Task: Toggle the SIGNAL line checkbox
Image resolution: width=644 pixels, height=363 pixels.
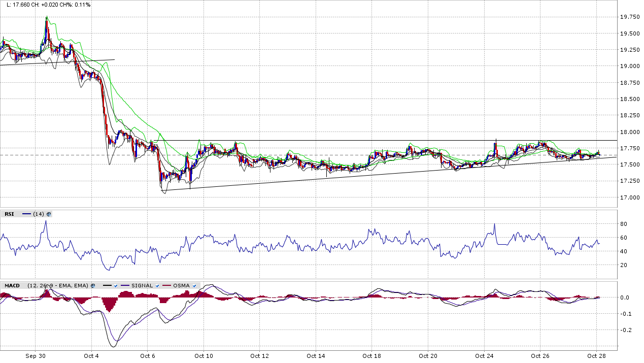Action: click(157, 286)
